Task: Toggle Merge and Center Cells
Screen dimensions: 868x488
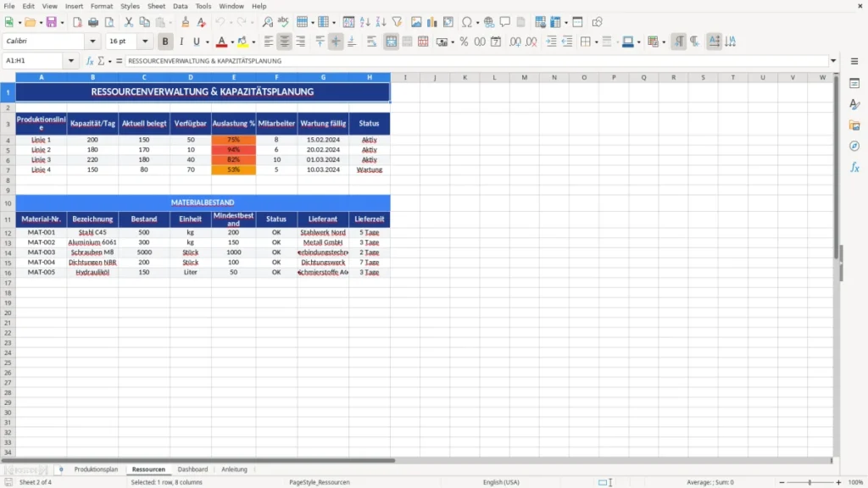Action: click(391, 42)
